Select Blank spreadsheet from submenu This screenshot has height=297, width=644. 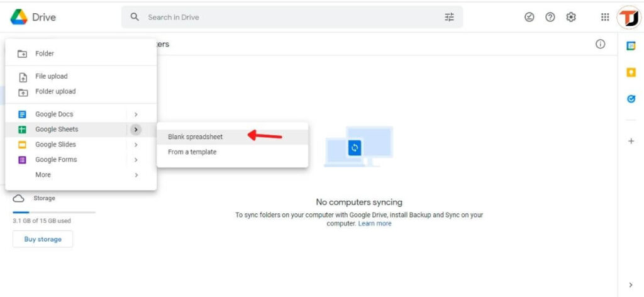(196, 137)
